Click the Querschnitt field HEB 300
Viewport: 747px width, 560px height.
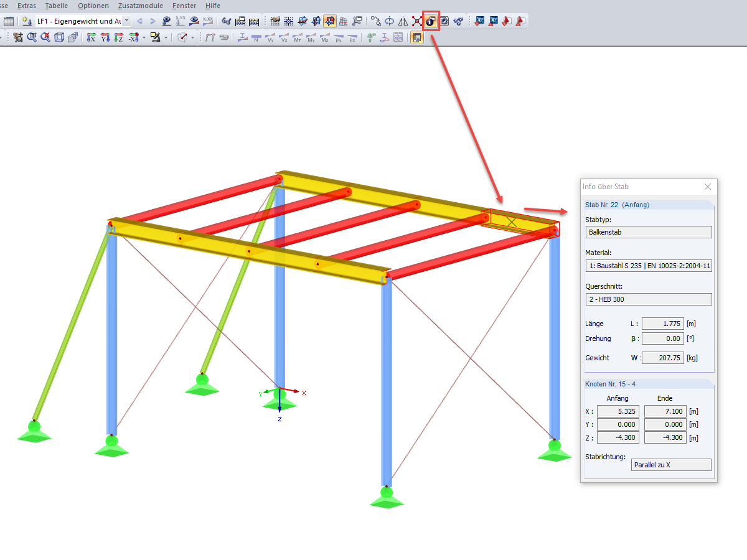(x=649, y=299)
